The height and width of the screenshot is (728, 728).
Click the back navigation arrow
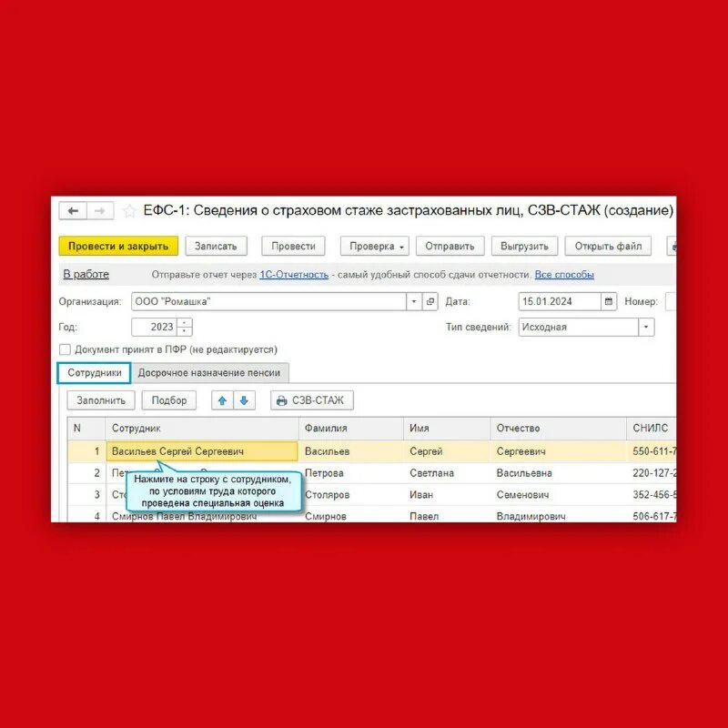point(73,211)
